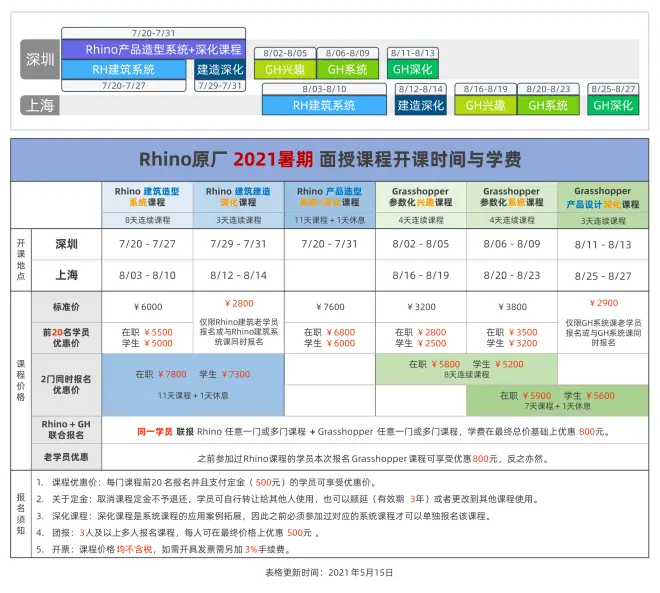Select the GH系统 bar under 8/20-8/23

coord(548,105)
